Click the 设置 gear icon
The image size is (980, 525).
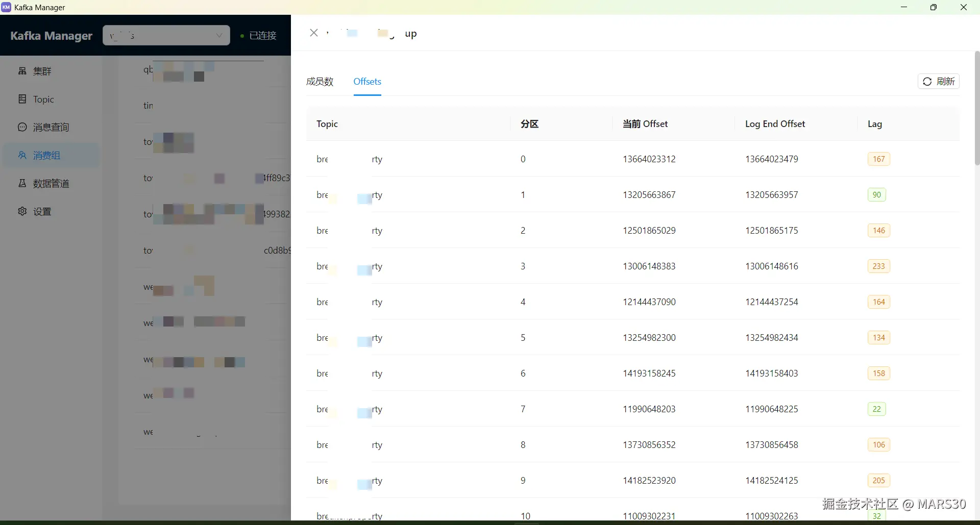[22, 211]
